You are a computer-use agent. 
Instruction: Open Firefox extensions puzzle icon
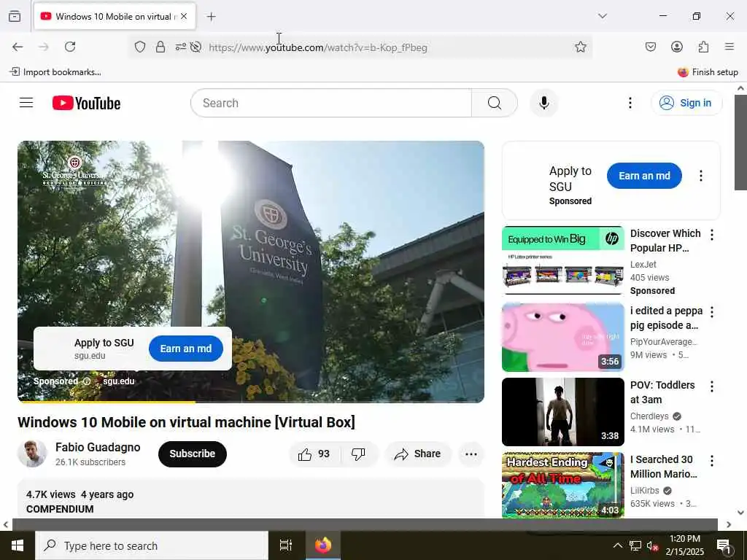click(x=703, y=47)
